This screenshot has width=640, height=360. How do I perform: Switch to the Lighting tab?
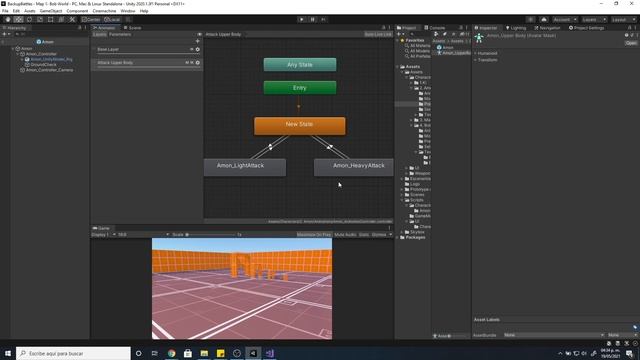pyautogui.click(x=516, y=28)
